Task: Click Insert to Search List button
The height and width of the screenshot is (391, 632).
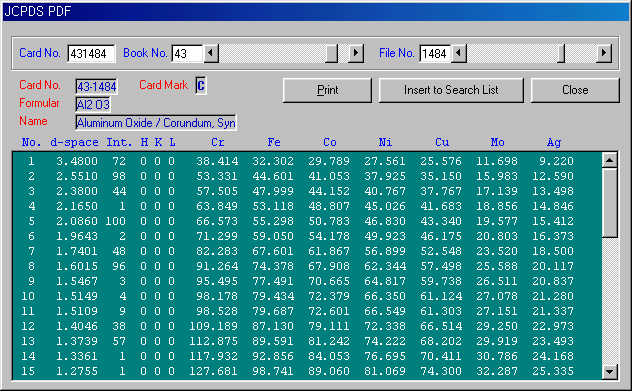Action: point(451,90)
